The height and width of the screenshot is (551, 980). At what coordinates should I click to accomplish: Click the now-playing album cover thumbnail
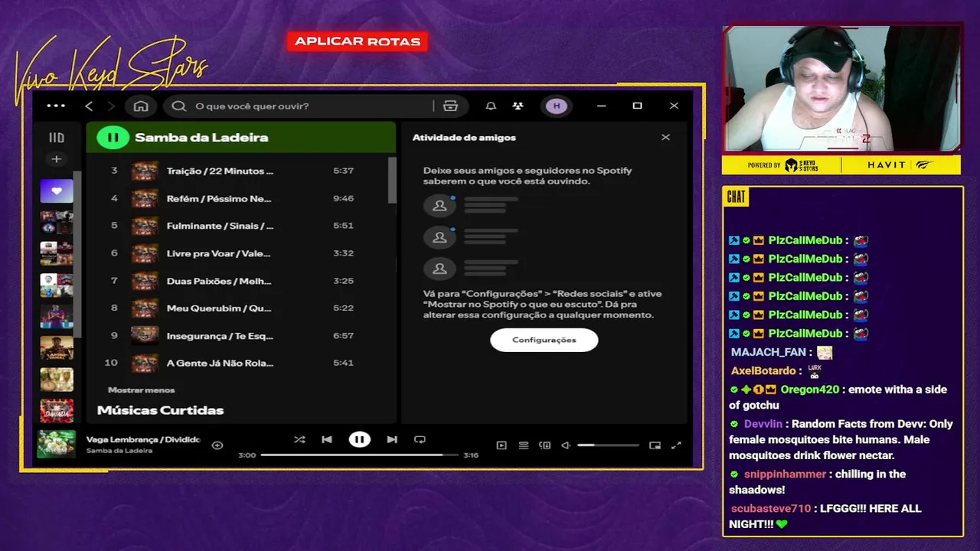coord(57,444)
